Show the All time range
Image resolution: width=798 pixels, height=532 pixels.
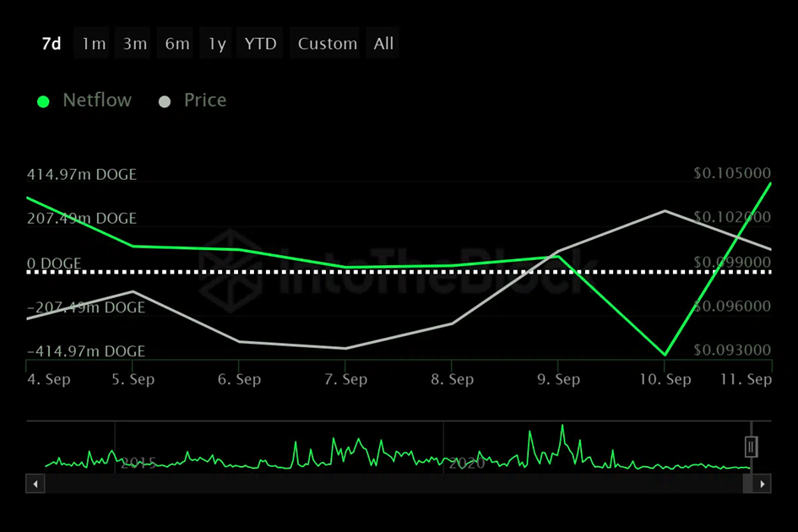(383, 44)
